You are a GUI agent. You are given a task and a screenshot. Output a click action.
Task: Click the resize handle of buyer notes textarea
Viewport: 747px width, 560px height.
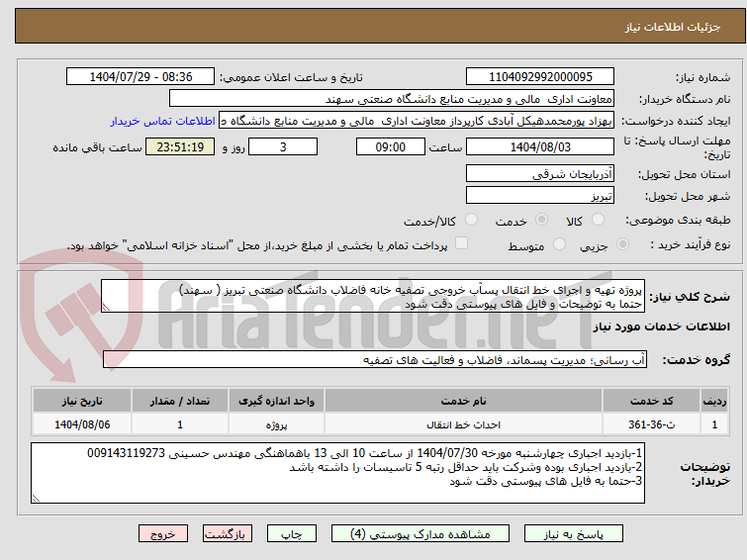pos(36,498)
